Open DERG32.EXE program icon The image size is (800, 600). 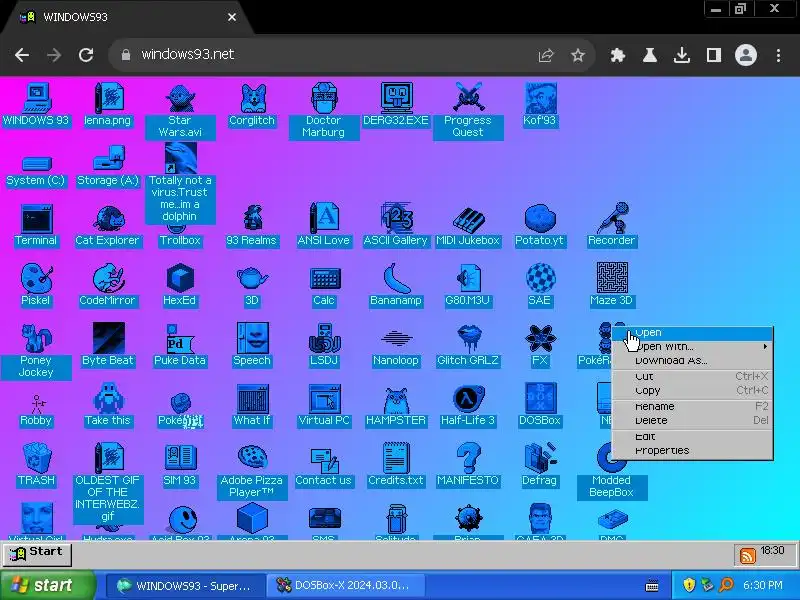point(396,98)
